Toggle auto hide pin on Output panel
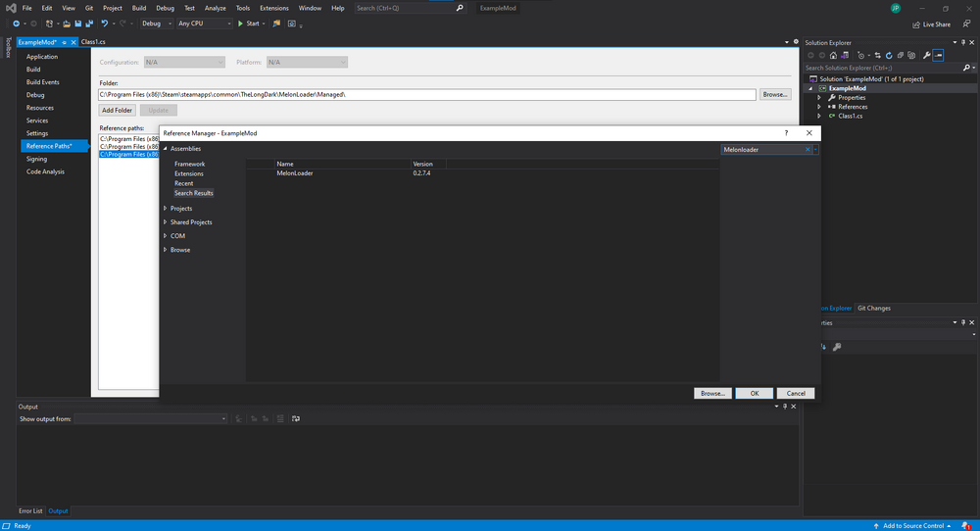Viewport: 980px width, 531px height. coord(785,407)
